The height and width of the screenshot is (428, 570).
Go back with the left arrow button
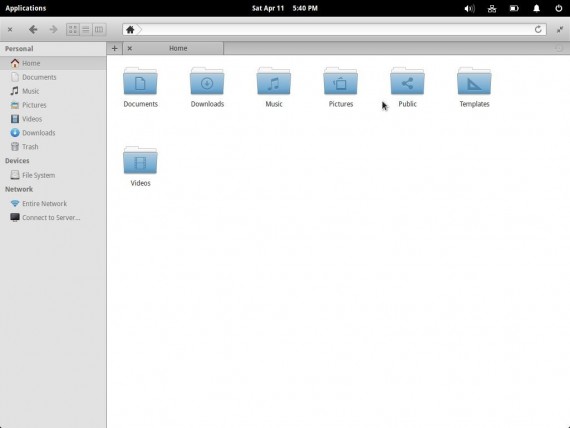pyautogui.click(x=33, y=29)
